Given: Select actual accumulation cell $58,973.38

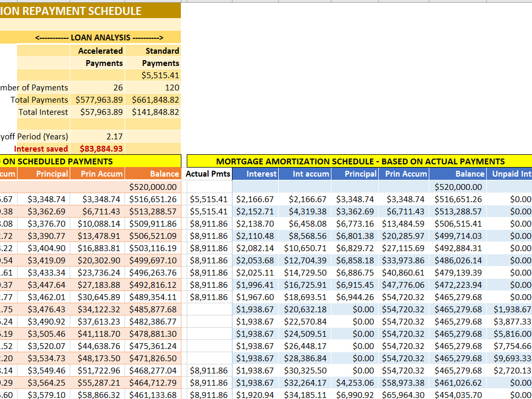Looking at the screenshot, I should (404, 383).
